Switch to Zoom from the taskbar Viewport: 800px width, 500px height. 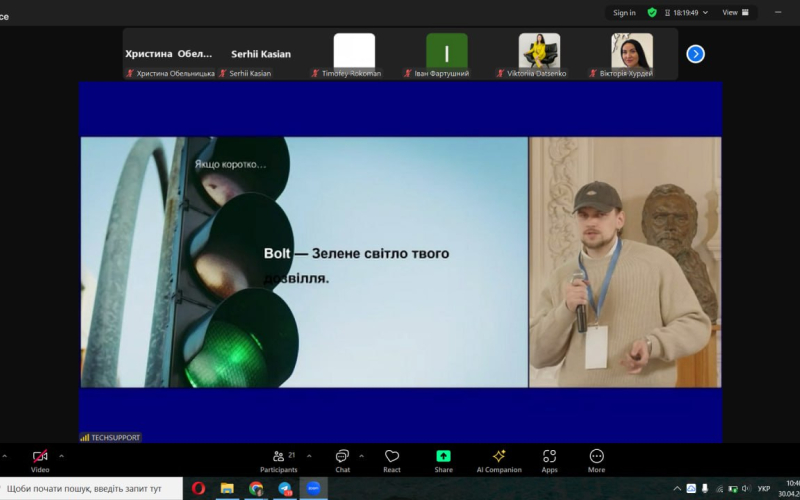[313, 489]
